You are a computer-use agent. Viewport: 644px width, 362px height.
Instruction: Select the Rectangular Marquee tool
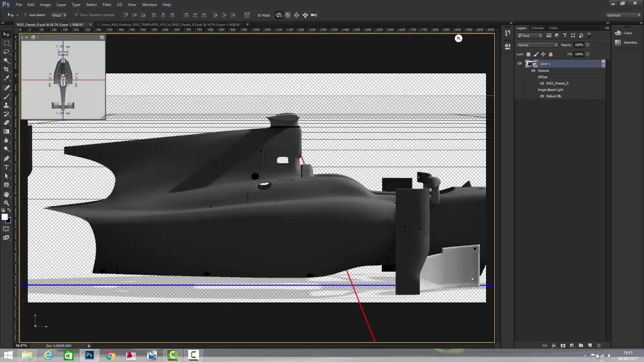pos(7,43)
